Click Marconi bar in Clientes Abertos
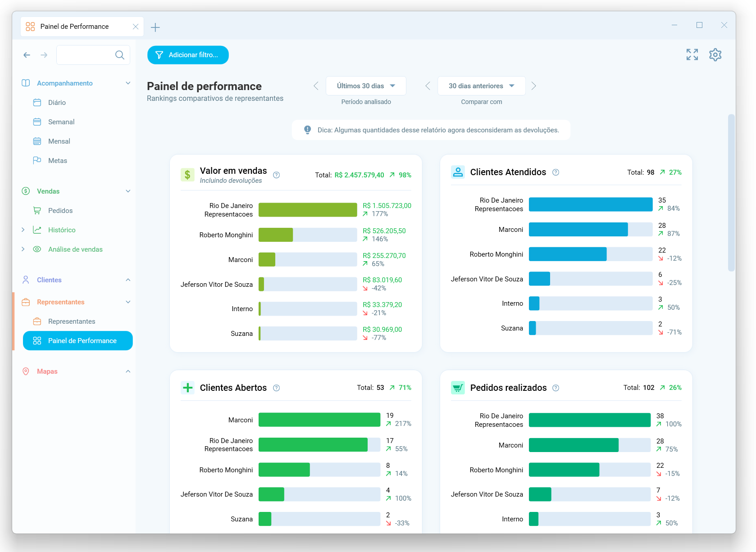Viewport: 756px width, 552px height. (319, 420)
